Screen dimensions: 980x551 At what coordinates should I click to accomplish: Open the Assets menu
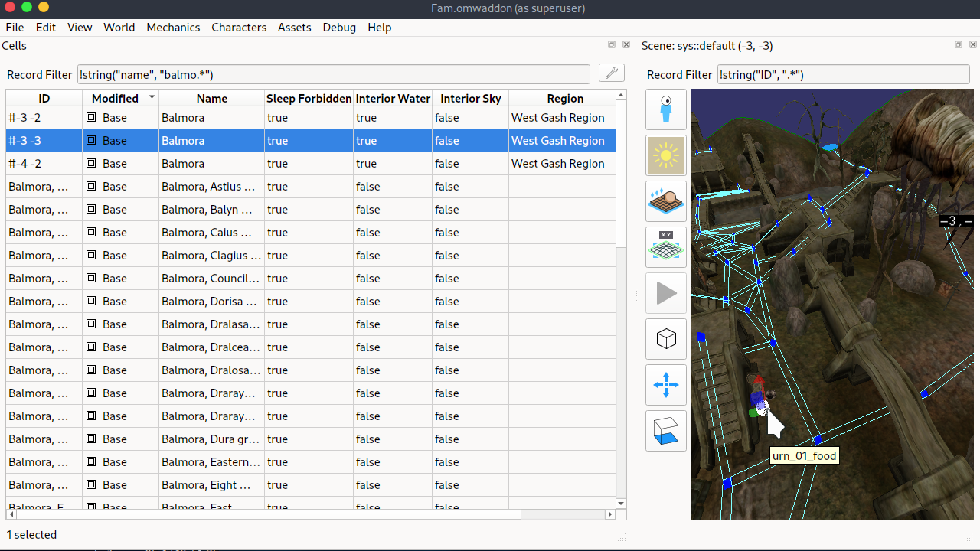pos(295,27)
